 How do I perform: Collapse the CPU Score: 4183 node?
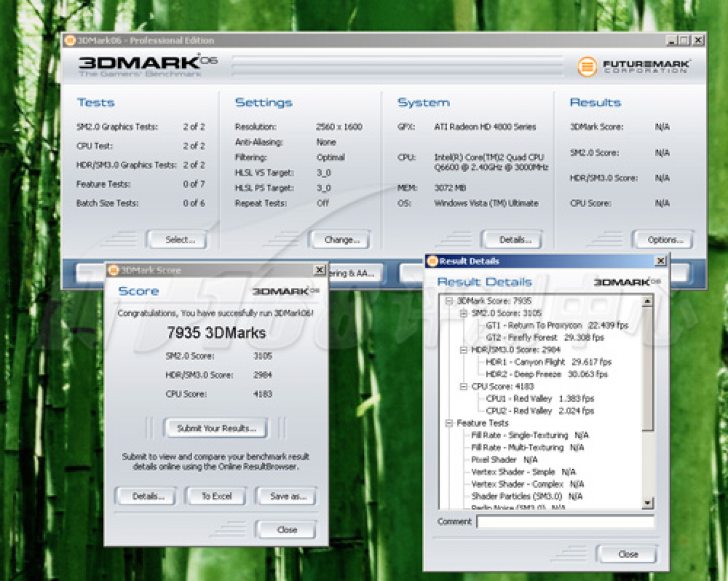(x=463, y=386)
